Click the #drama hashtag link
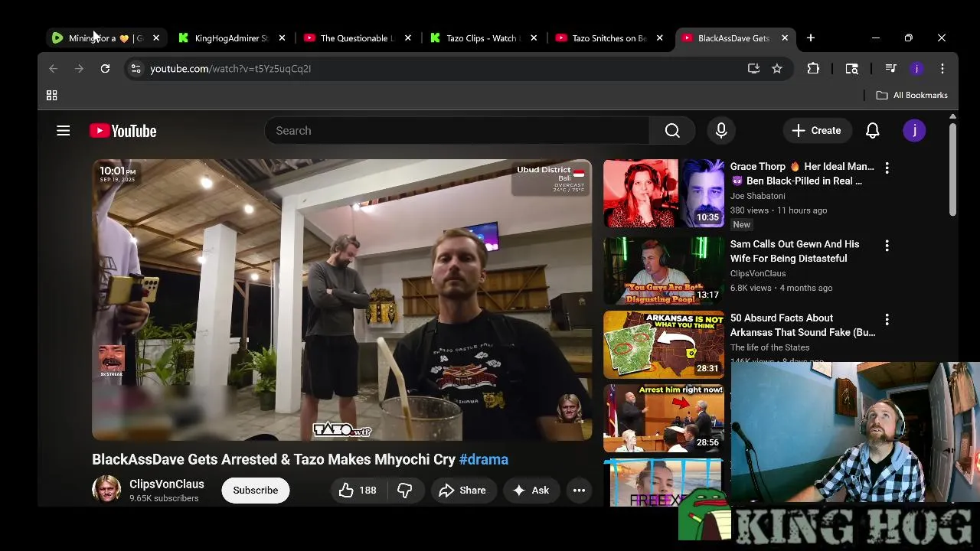This screenshot has height=551, width=980. (x=484, y=459)
